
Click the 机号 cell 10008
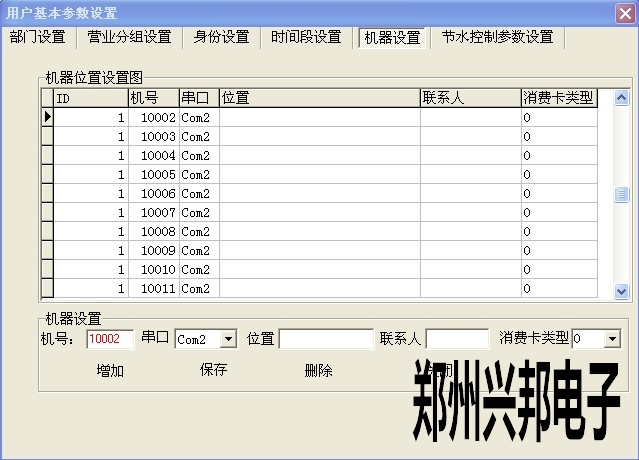click(x=154, y=231)
